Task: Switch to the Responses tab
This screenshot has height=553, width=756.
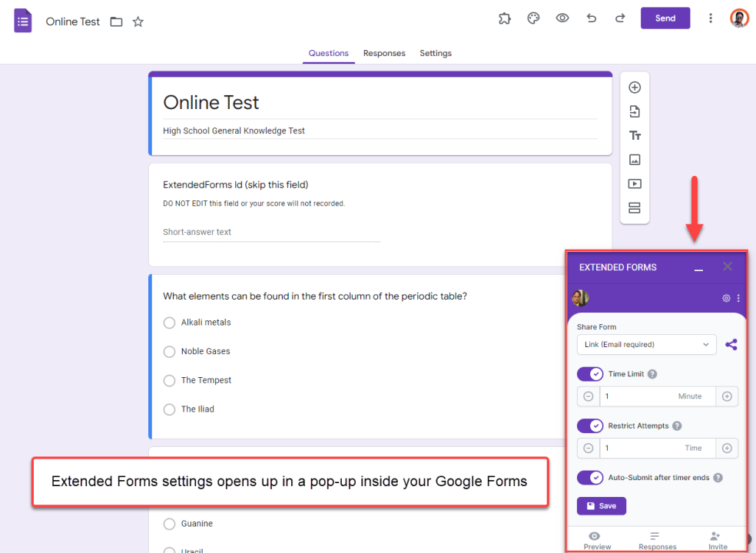Action: click(384, 53)
